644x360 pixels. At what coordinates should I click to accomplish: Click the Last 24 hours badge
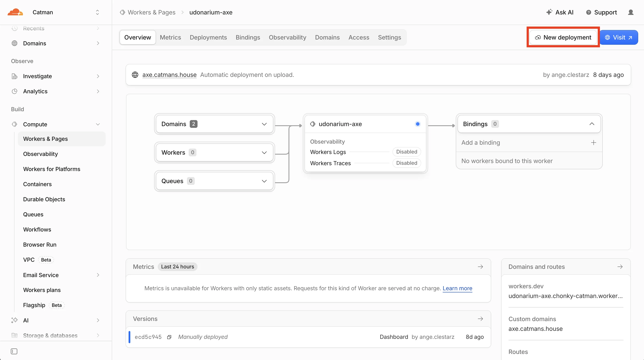pyautogui.click(x=177, y=266)
